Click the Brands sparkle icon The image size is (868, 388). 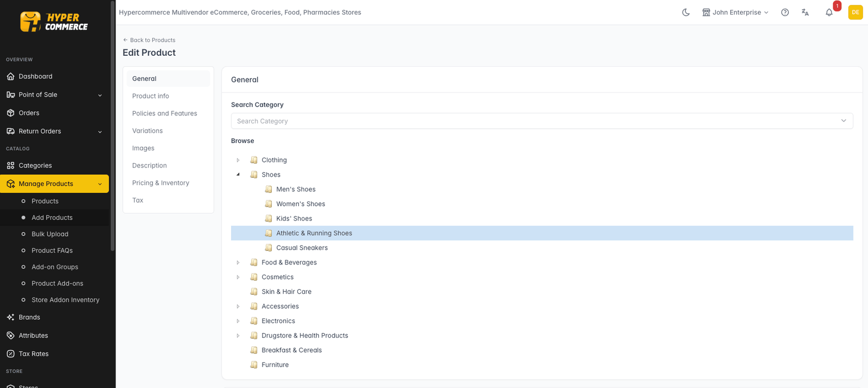(10, 317)
